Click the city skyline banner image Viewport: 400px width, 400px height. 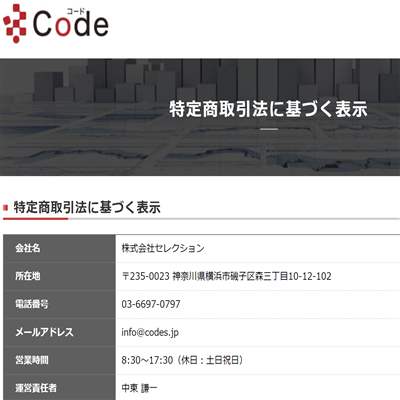click(200, 117)
